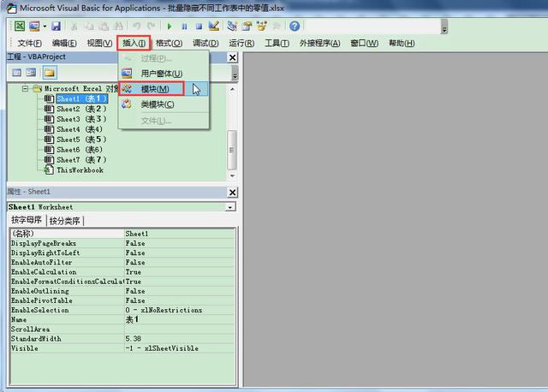The height and width of the screenshot is (392, 548).
Task: Click the Save workbook toolbar icon
Action: pos(56,27)
